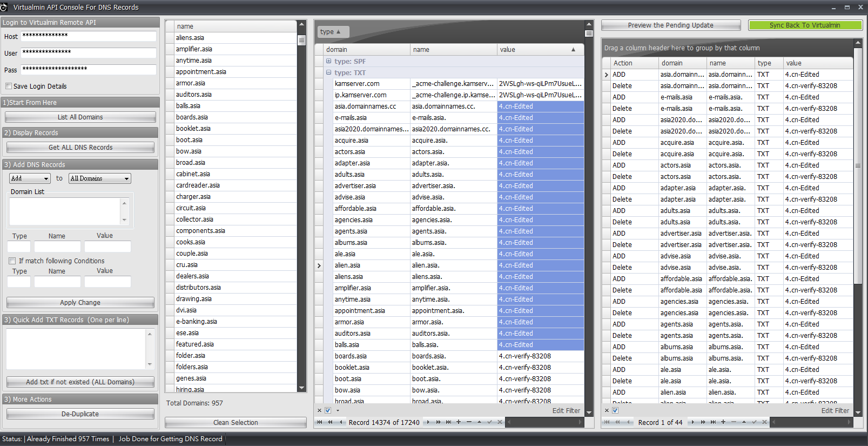Click the DNS records grid vertical scrollbar thumb

(x=589, y=34)
